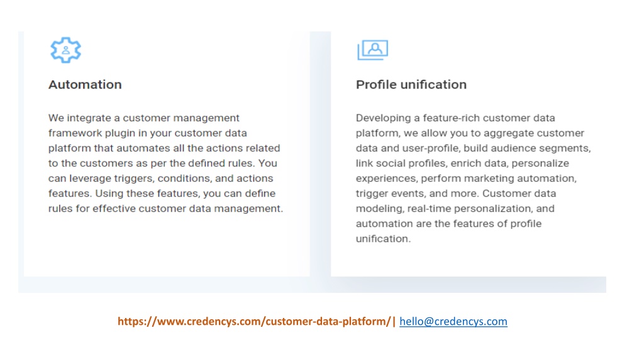This screenshot has width=644, height=362.
Task: Open the hello@credencys.com email link
Action: coord(453,321)
